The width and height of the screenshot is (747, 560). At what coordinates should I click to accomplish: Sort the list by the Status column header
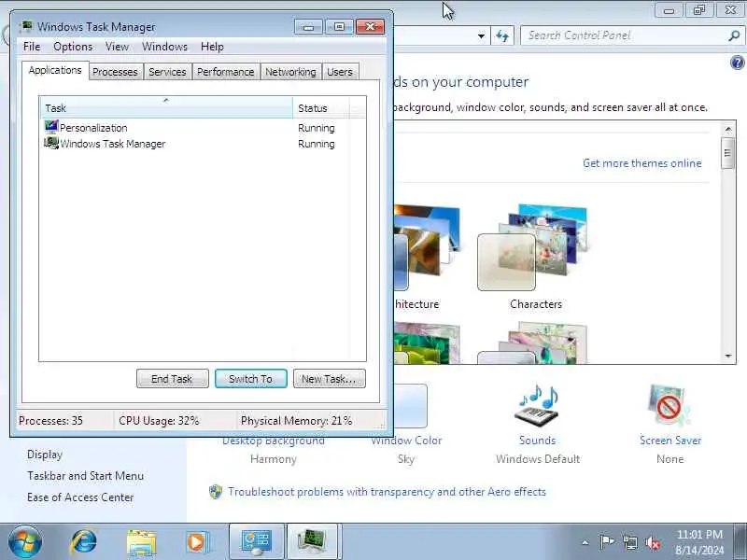[321, 108]
